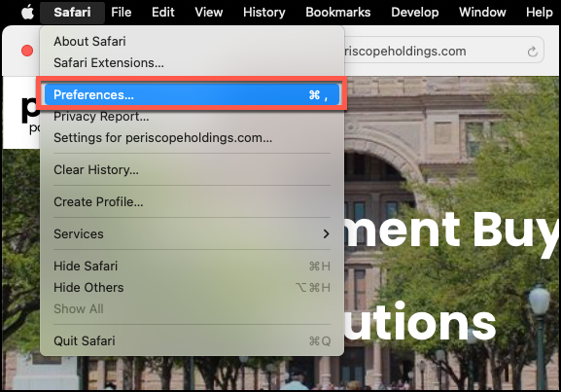Open the Help menu
The width and height of the screenshot is (561, 392).
[540, 13]
